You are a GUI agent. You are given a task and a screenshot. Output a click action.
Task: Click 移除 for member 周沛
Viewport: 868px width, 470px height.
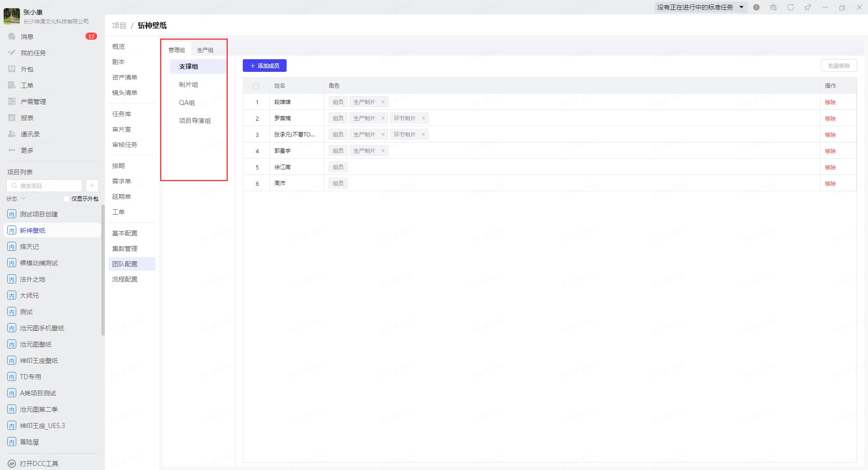pos(830,183)
